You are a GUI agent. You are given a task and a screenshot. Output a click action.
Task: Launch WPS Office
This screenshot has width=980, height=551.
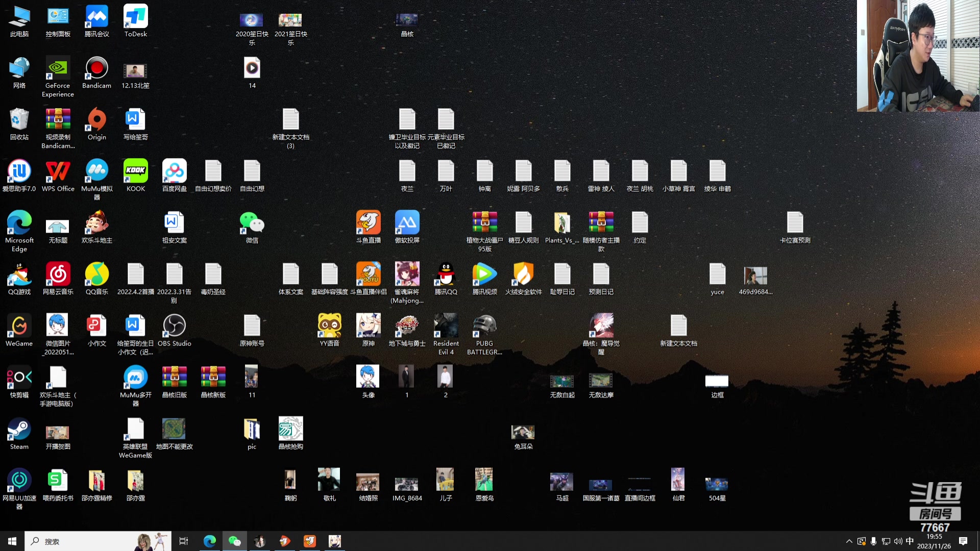tap(58, 176)
